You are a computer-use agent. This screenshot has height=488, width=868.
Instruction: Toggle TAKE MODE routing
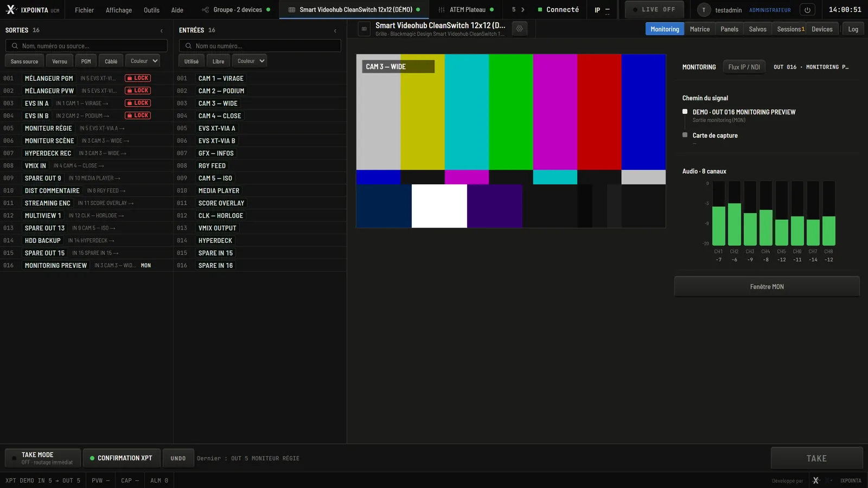[43, 458]
